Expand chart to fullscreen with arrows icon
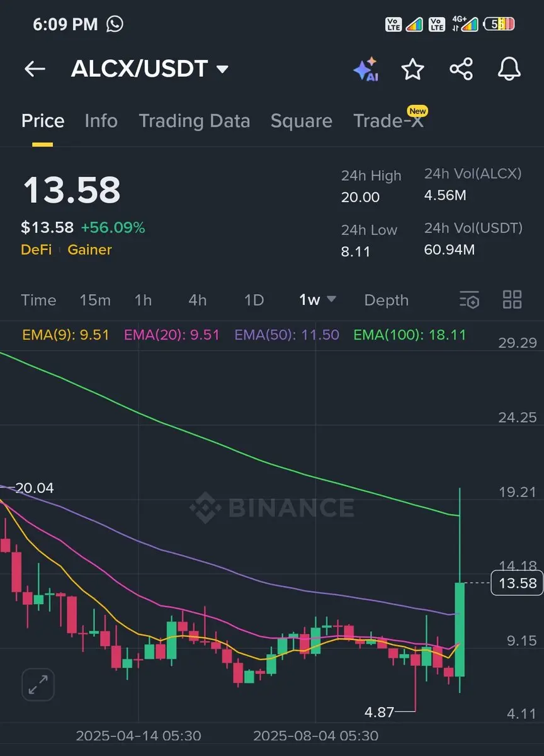 38,685
